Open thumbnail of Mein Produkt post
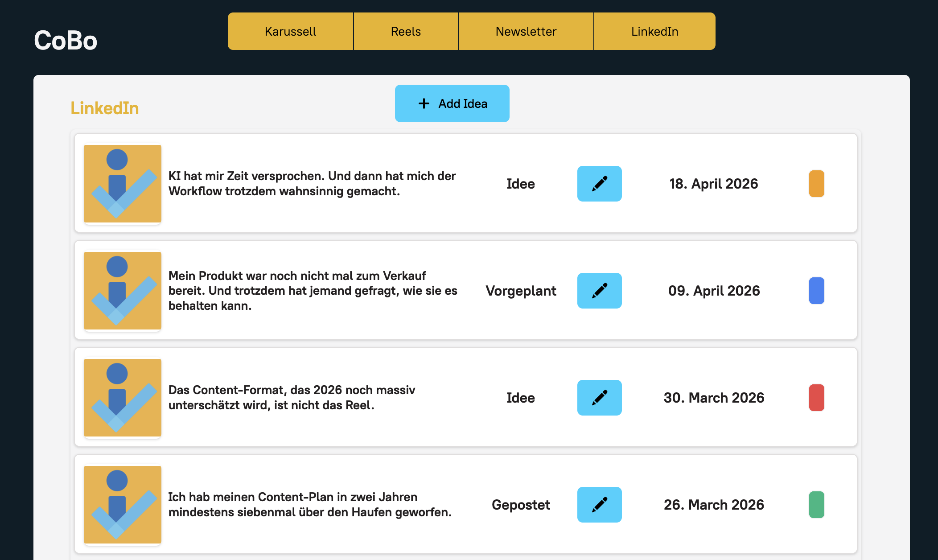 pyautogui.click(x=123, y=291)
